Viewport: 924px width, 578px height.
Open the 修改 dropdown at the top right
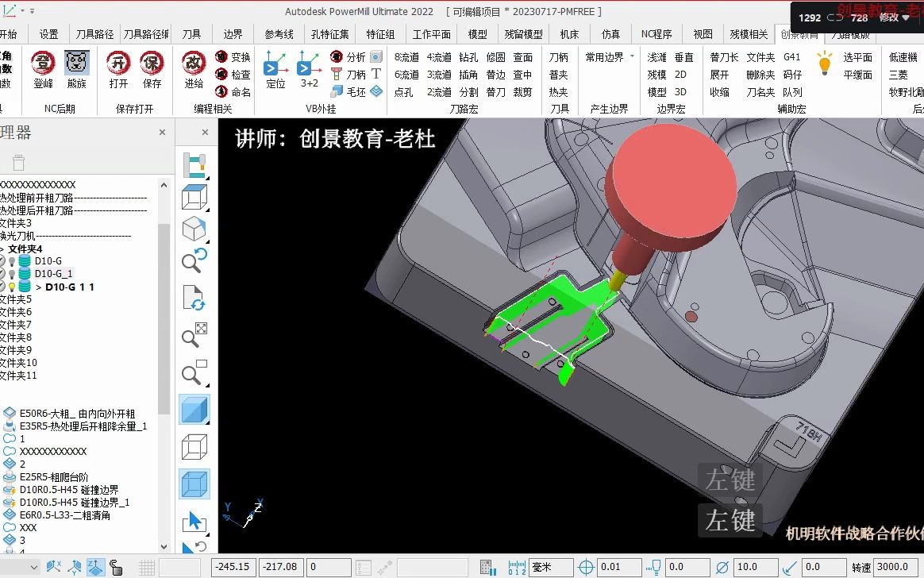point(906,17)
